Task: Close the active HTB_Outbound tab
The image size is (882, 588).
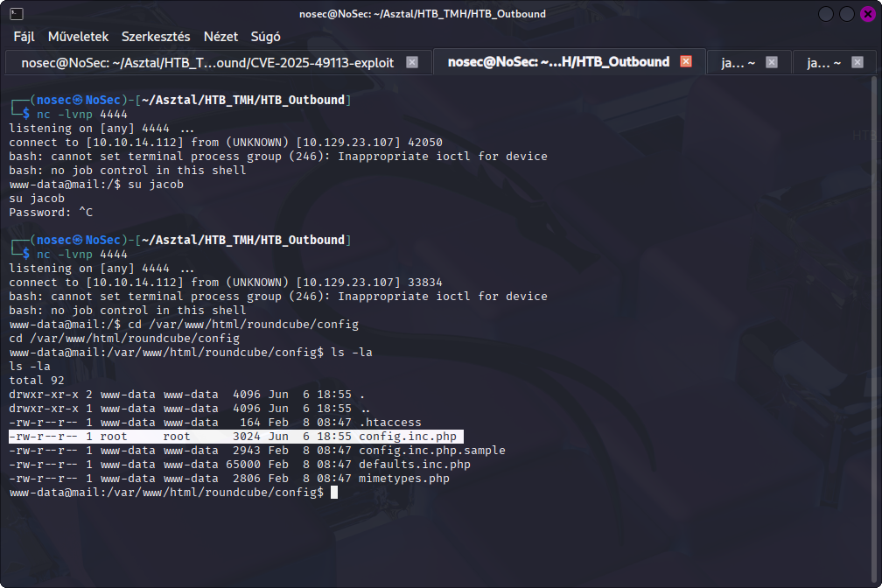Action: (x=685, y=62)
